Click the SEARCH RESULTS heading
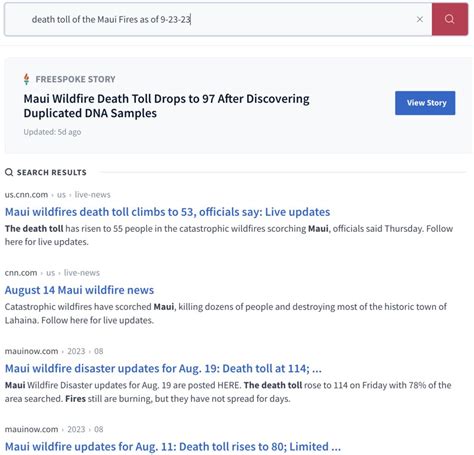 click(x=52, y=172)
